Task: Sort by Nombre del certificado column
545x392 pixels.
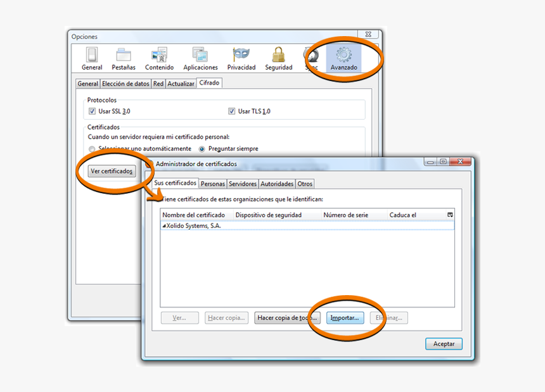Action: tap(196, 215)
